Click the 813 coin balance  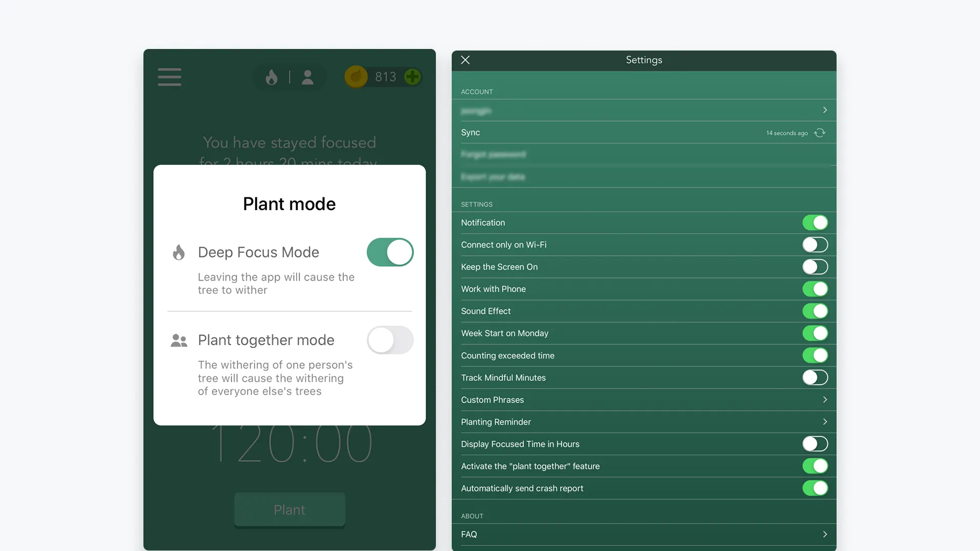[385, 77]
